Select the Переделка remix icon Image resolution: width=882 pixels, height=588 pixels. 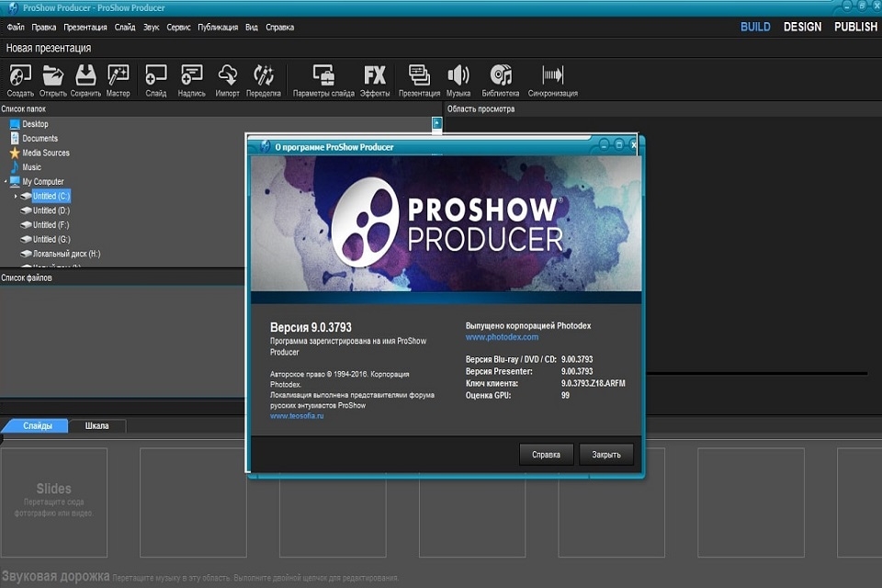coord(265,73)
